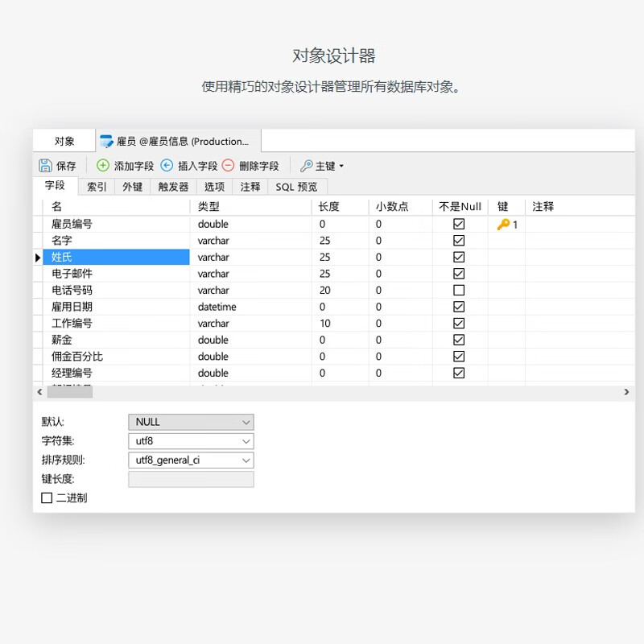Click the blue Insert Field (插入字段) icon

(167, 166)
